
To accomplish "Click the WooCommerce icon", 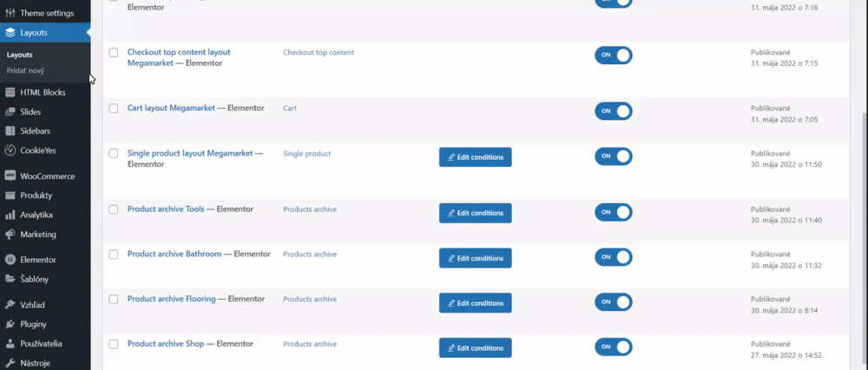I will click(x=10, y=176).
